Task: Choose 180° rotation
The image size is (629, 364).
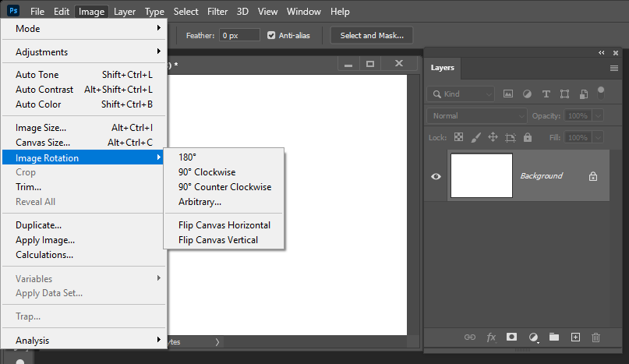Action: point(224,157)
